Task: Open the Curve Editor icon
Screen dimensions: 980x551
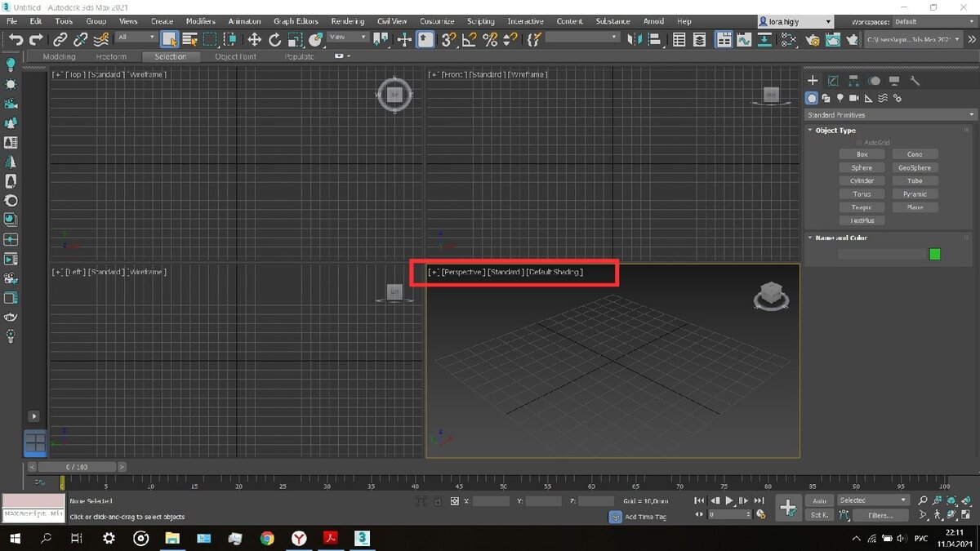Action: pyautogui.click(x=744, y=38)
